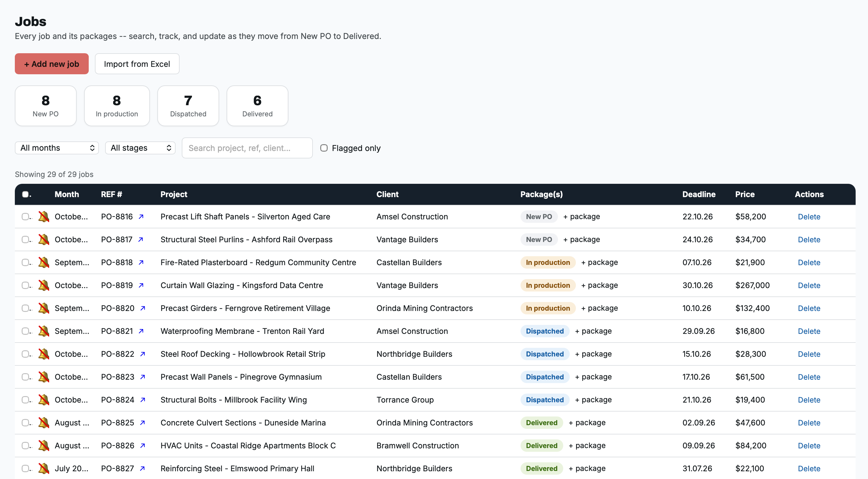Open PO-8823 via its arrow icon
The width and height of the screenshot is (868, 479).
[x=143, y=377]
